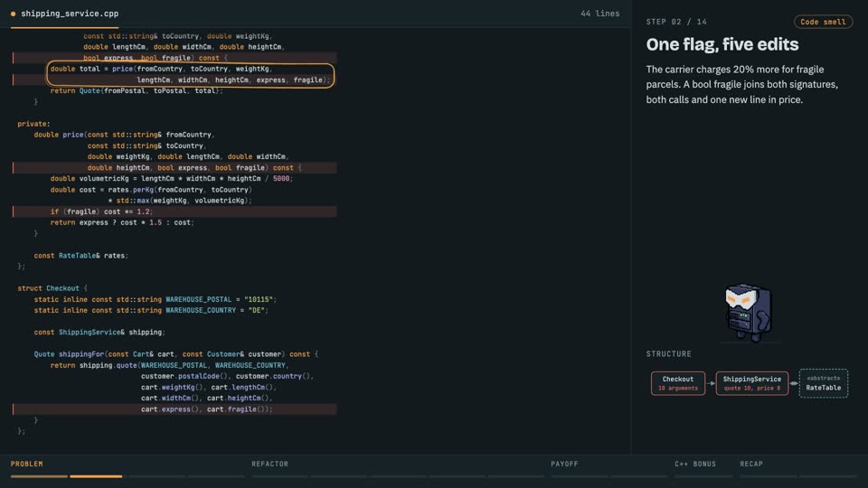Click the "cart.widthCm(), cart.heightCm()," line
The height and width of the screenshot is (488, 868).
206,398
